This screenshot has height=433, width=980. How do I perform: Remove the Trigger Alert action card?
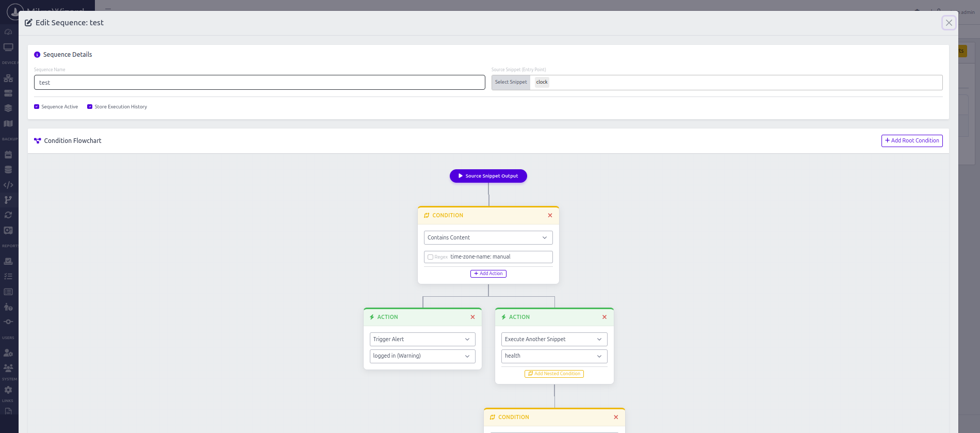point(472,317)
